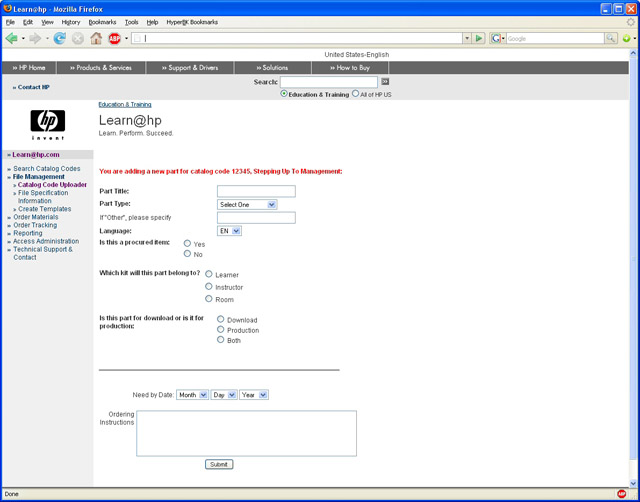Open the Day dropdown
The height and width of the screenshot is (502, 640).
coord(224,395)
